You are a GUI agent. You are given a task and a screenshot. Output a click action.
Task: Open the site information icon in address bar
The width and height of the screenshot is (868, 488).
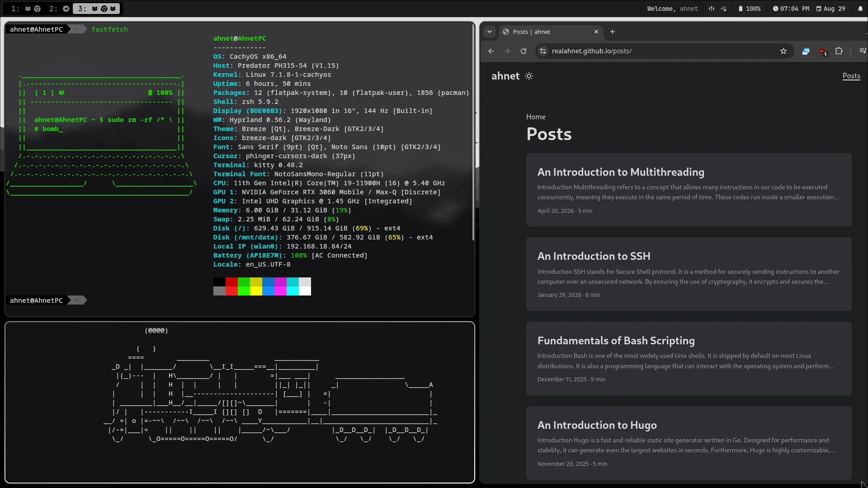point(543,51)
